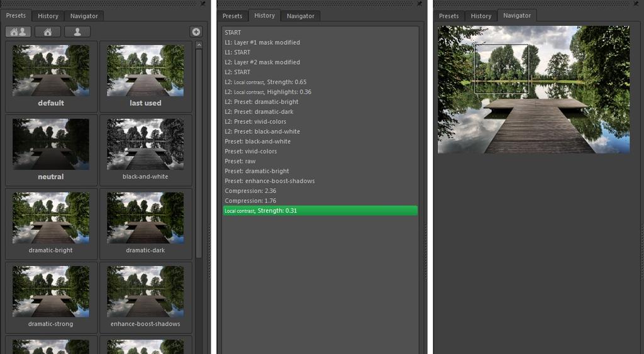Select History tab in the middle panel

pyautogui.click(x=265, y=16)
